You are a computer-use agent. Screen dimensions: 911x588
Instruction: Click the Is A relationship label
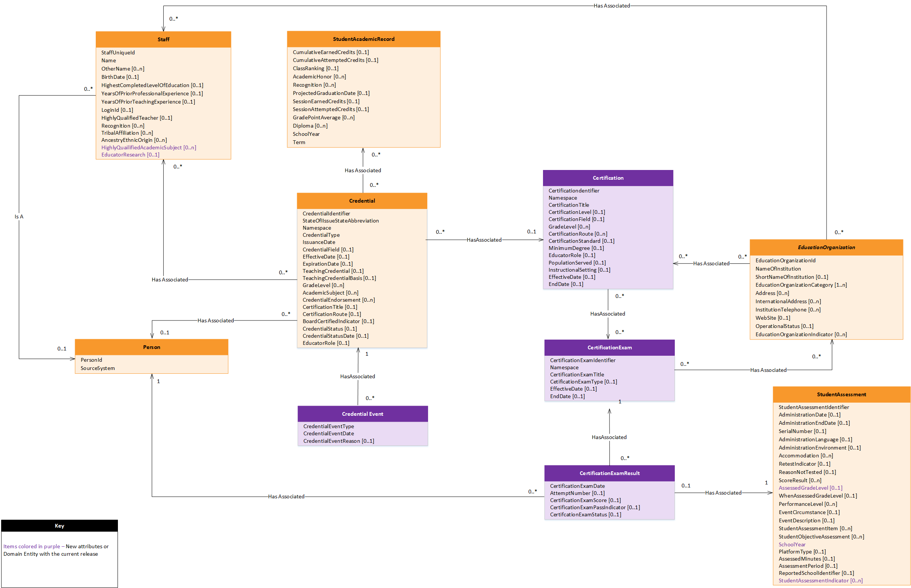[18, 216]
